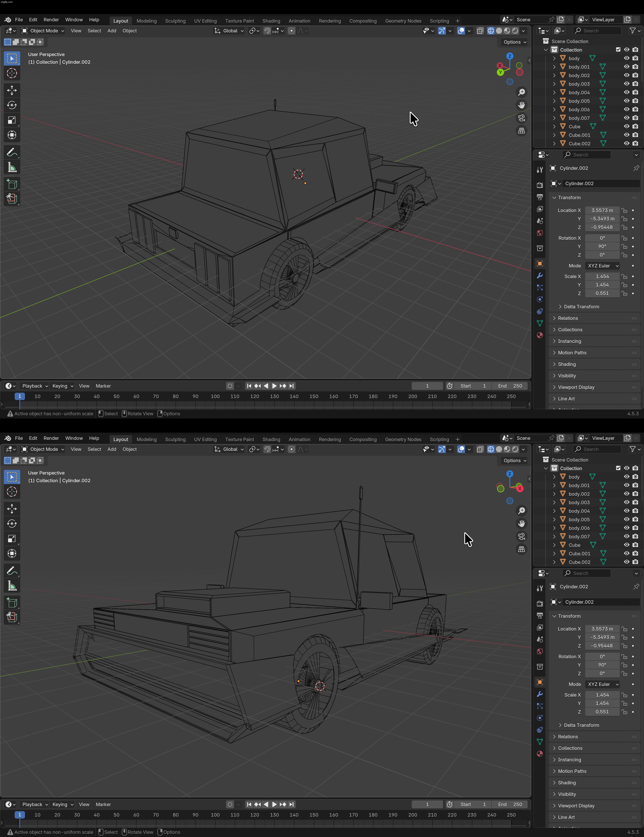Select the Select Box tool in bottom Blender window
Image resolution: width=644 pixels, height=837 pixels.
(12, 477)
